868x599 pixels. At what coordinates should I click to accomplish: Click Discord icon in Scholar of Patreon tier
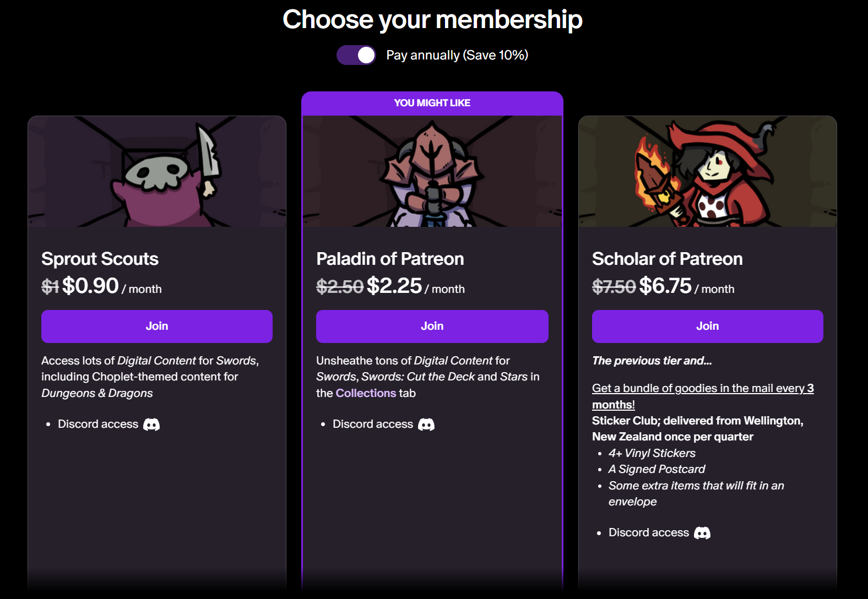point(702,533)
